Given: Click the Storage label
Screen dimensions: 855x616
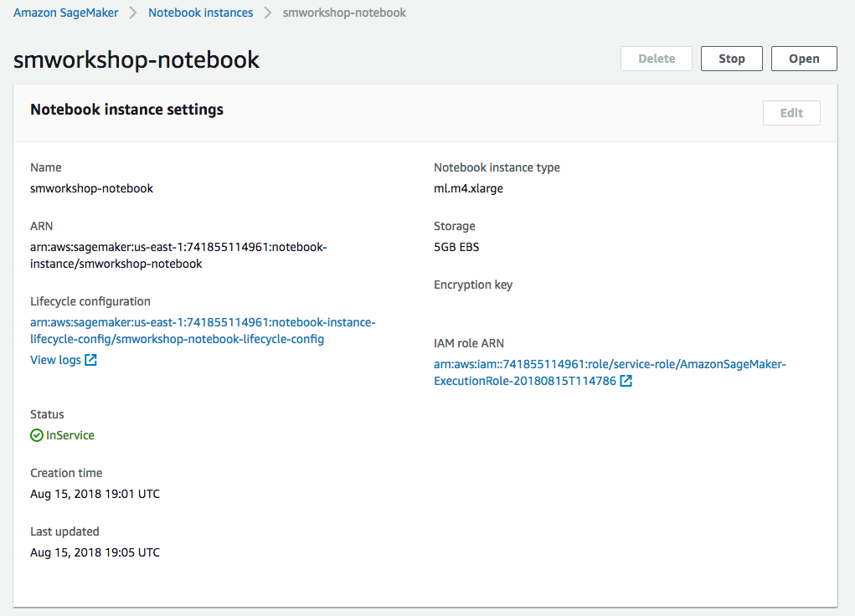Looking at the screenshot, I should point(454,226).
